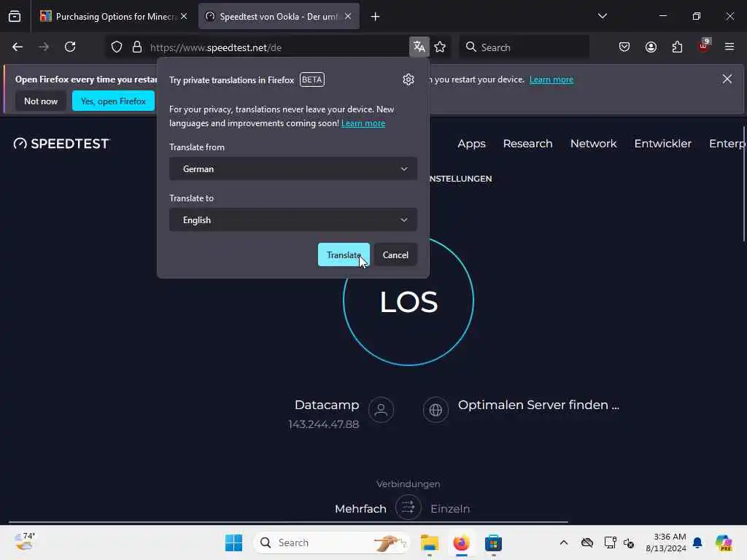Image resolution: width=747 pixels, height=560 pixels.
Task: Open the clock showing 3:36 AM
Action: [666, 542]
